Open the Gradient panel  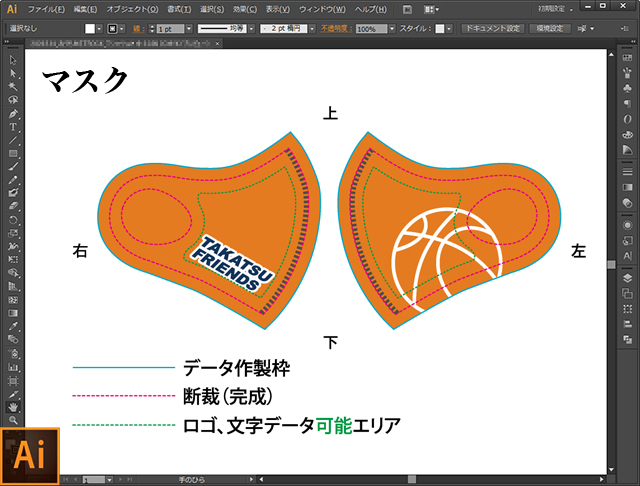pyautogui.click(x=627, y=187)
